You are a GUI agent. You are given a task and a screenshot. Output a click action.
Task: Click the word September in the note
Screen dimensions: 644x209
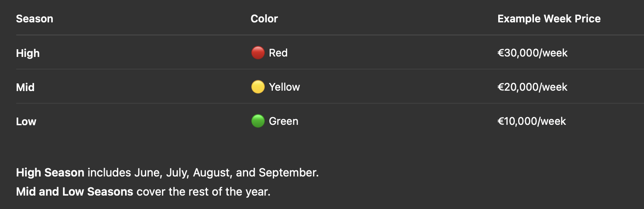[287, 172]
